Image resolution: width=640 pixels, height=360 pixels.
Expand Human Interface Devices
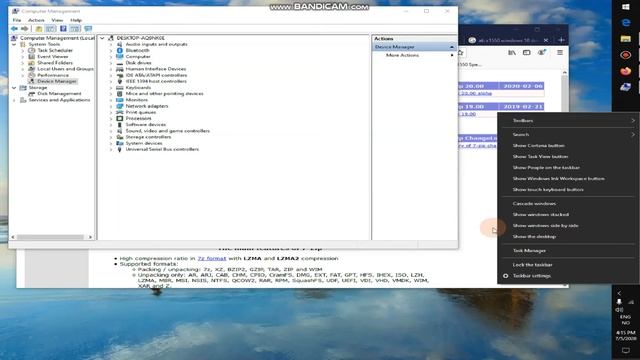click(111, 69)
